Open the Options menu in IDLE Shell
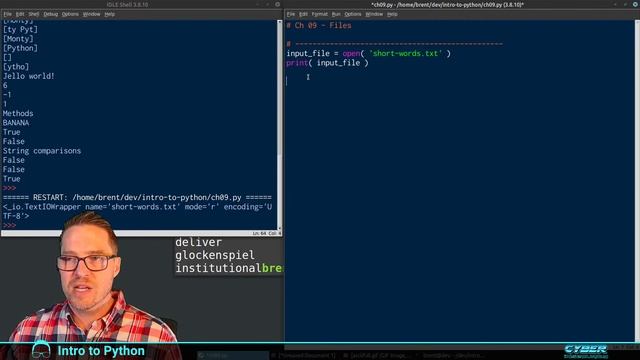The height and width of the screenshot is (360, 640). point(70,14)
